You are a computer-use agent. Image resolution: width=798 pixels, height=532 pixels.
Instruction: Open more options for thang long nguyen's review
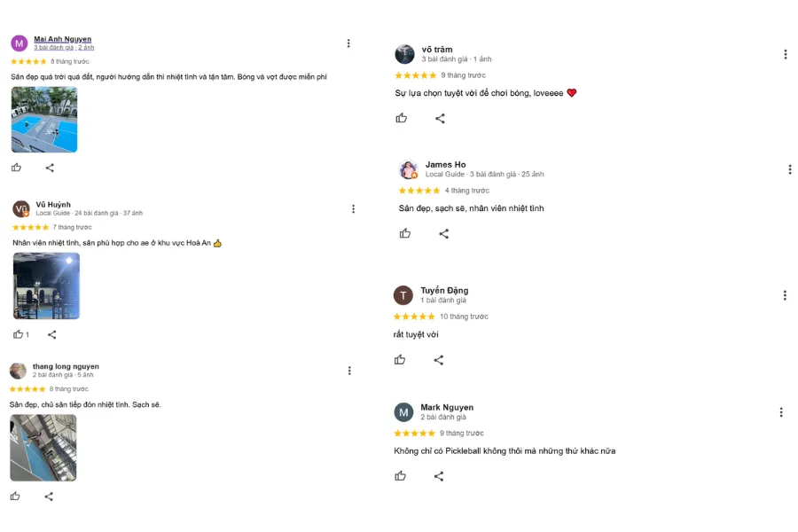tap(349, 371)
